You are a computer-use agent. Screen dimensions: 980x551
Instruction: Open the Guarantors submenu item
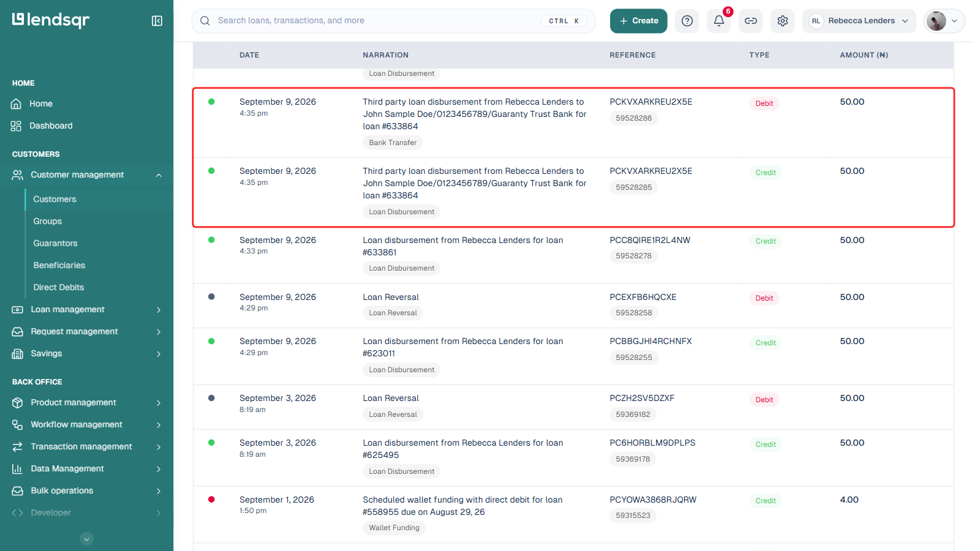[55, 243]
